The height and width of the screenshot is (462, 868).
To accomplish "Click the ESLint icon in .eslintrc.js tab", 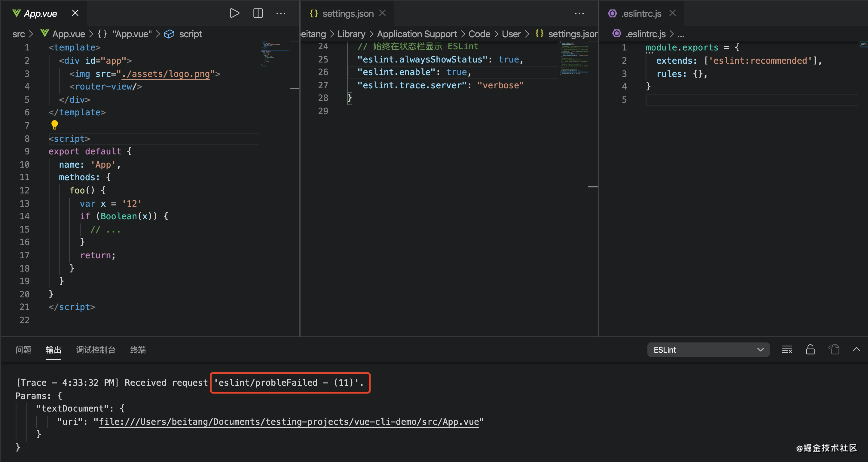I will pos(612,13).
